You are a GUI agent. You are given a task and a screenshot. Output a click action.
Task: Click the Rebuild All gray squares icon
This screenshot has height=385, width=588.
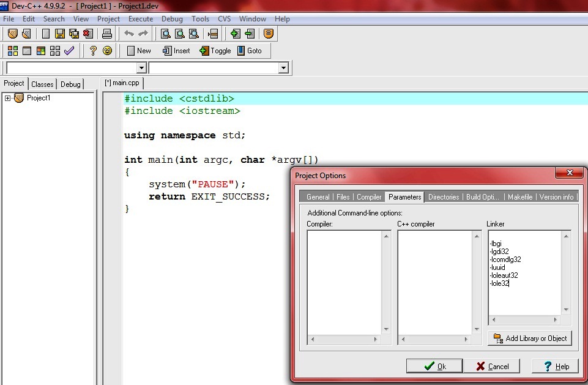(55, 51)
